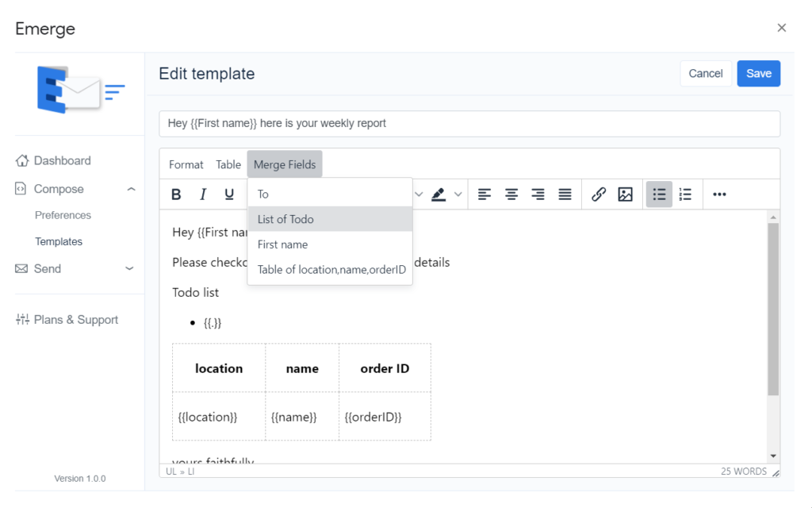The height and width of the screenshot is (508, 812).
Task: Choose Table of location,name,orderID merge field
Action: pos(331,270)
